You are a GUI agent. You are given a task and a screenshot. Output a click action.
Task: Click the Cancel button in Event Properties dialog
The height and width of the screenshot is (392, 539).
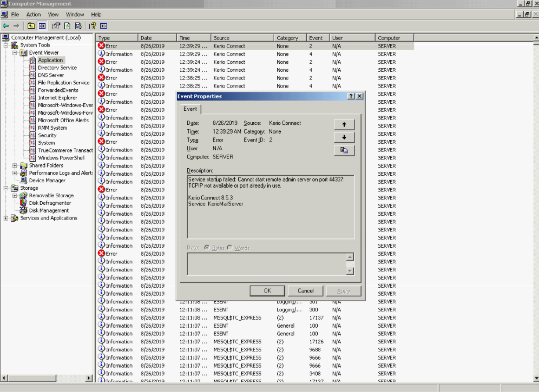pos(305,291)
